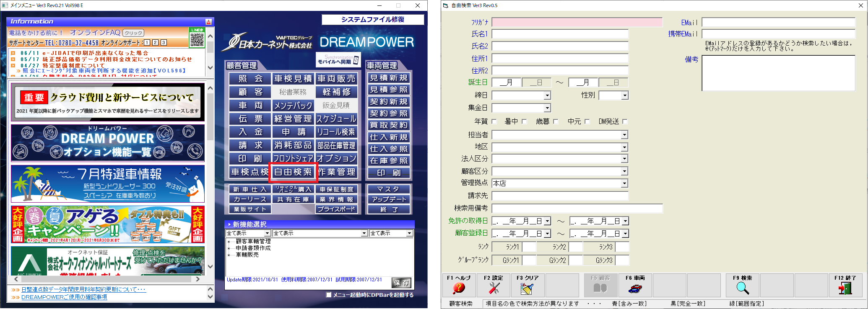This screenshot has height=309, width=868.
Task: Open 日整連点数データ年間使用料年契約更新 link
Action: (83, 289)
